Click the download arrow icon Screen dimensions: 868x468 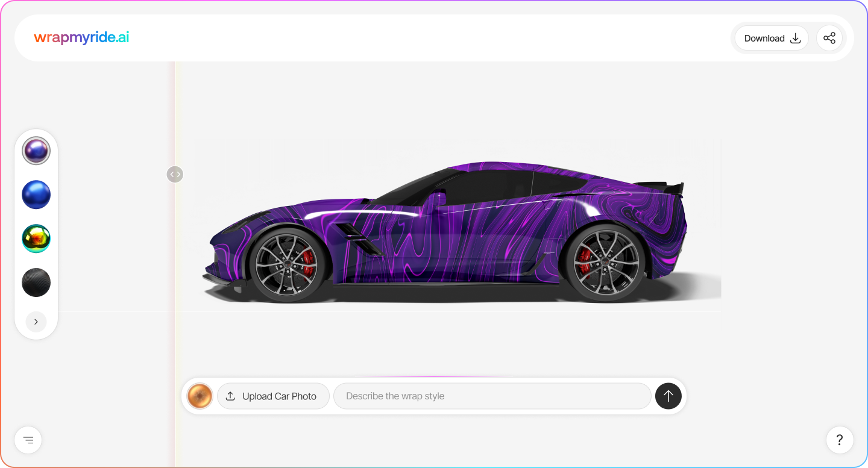click(x=795, y=37)
